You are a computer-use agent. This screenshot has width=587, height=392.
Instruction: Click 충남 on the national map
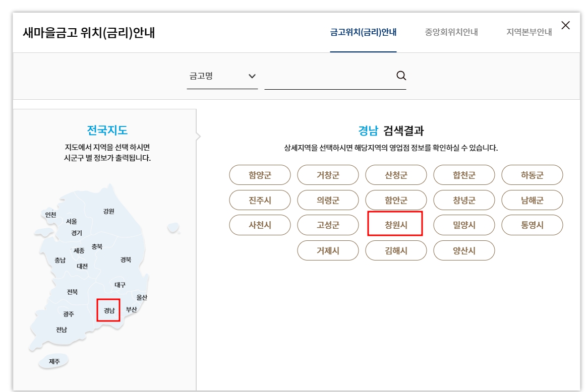[60, 260]
